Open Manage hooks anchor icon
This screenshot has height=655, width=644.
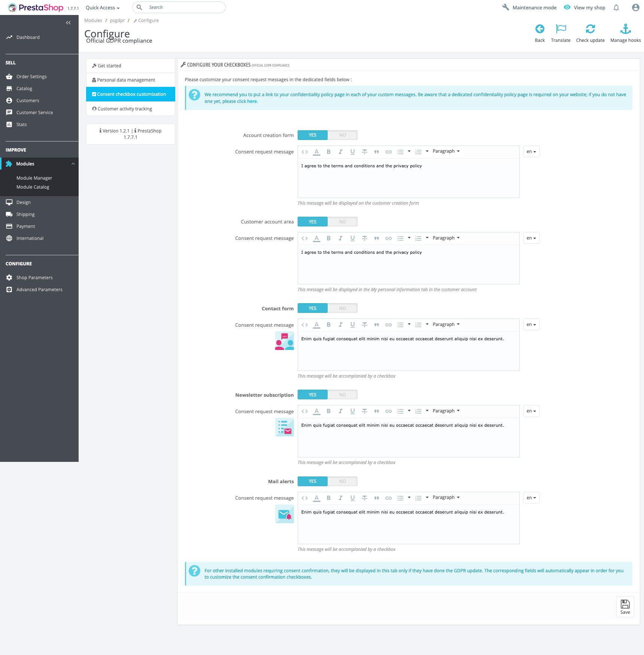click(625, 29)
